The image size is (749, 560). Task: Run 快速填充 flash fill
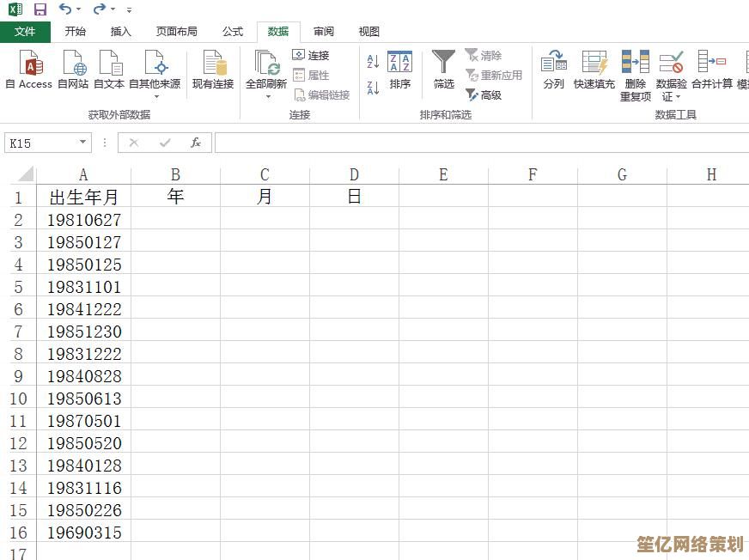click(x=594, y=69)
